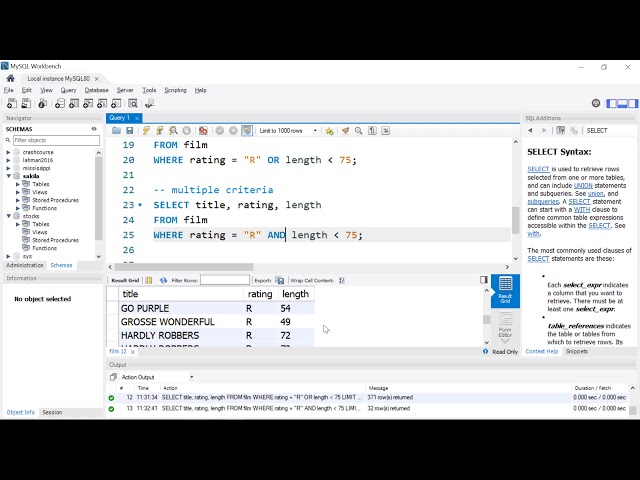Open the subqueries help link
The width and height of the screenshot is (640, 480).
pos(543,202)
